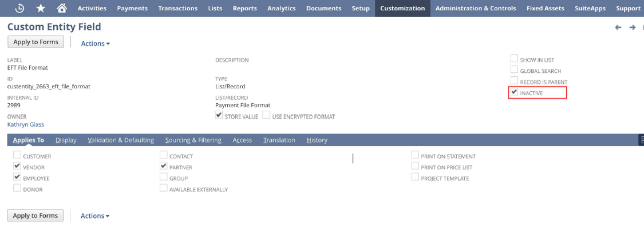Uncheck the Vendor checkbox
This screenshot has height=226, width=644.
[17, 166]
